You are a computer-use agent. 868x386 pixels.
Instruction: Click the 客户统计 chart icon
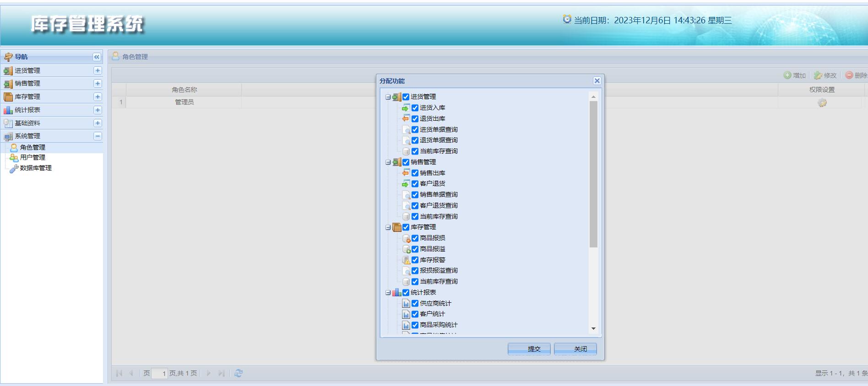[x=406, y=314]
